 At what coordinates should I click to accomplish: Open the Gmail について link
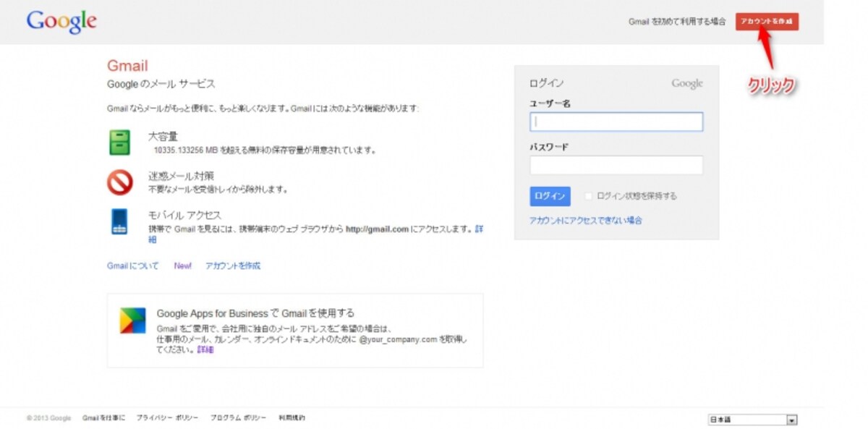(133, 266)
